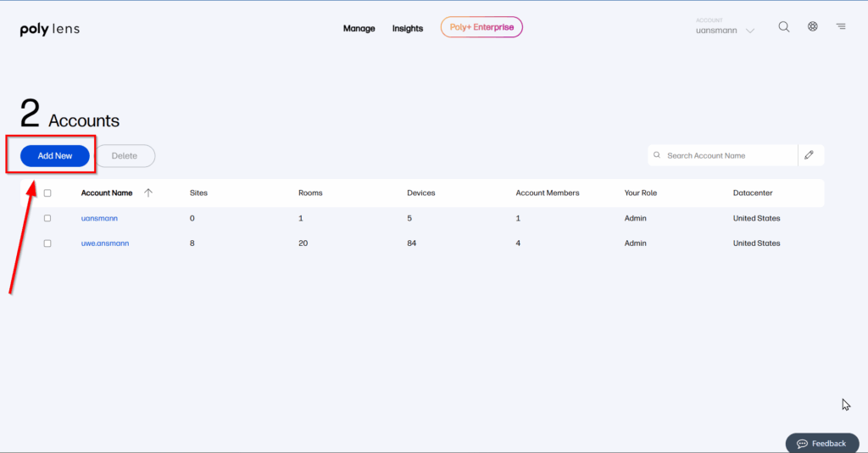This screenshot has width=868, height=453.
Task: Open the uwe.ansmann account link
Action: pos(105,243)
